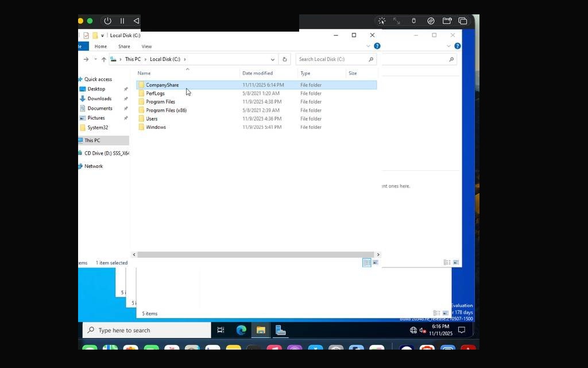
Task: Open the View ribbon tab
Action: [146, 47]
